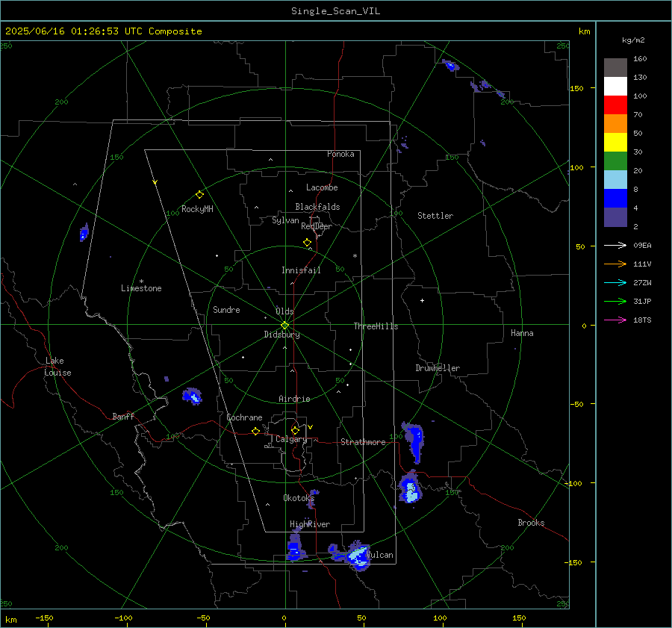This screenshot has height=628, width=672.
Task: Click the kg/m2 legend unit label
Action: 633,40
